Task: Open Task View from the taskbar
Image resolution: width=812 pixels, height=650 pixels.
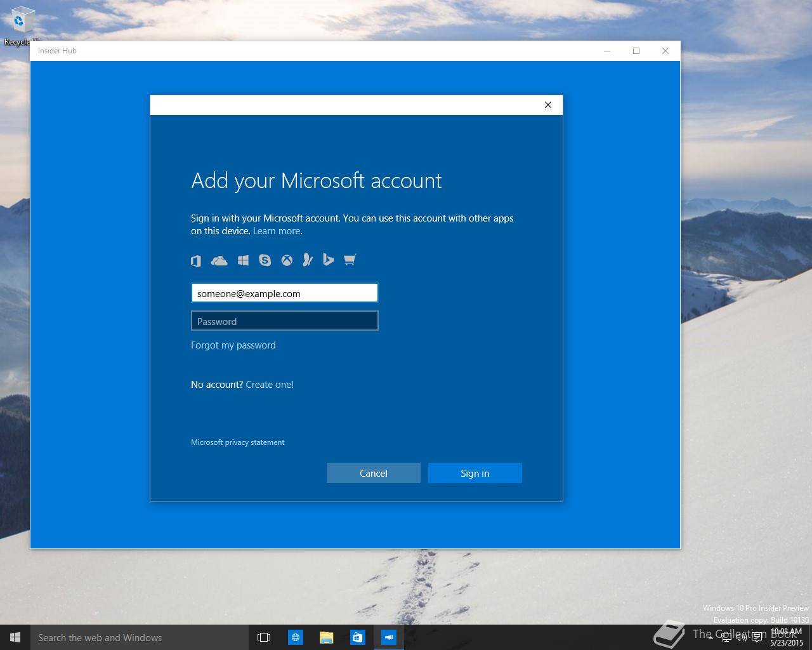Action: point(264,637)
